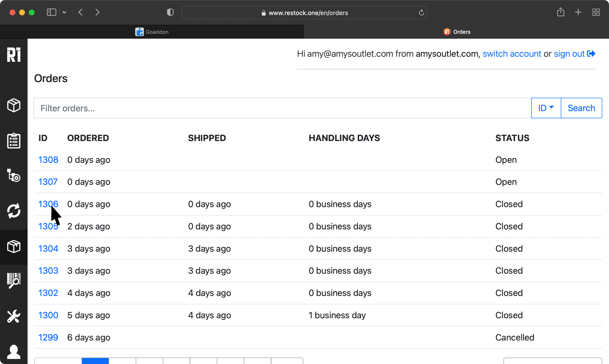This screenshot has width=609, height=364.
Task: Open order 1299
Action: coord(48,337)
